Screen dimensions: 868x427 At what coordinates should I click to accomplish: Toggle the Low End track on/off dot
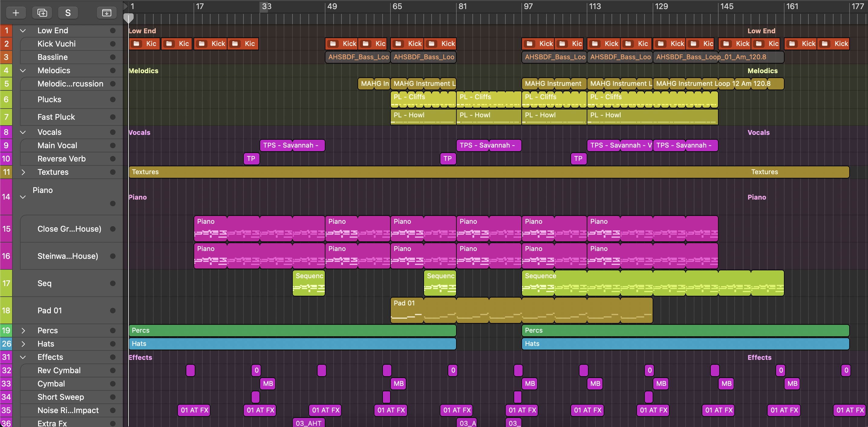113,31
